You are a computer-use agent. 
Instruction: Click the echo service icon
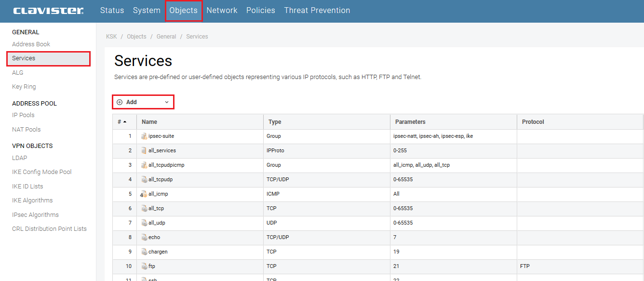coord(144,238)
